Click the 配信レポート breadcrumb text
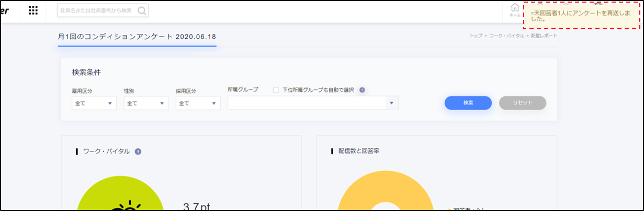The image size is (644, 211). [544, 36]
